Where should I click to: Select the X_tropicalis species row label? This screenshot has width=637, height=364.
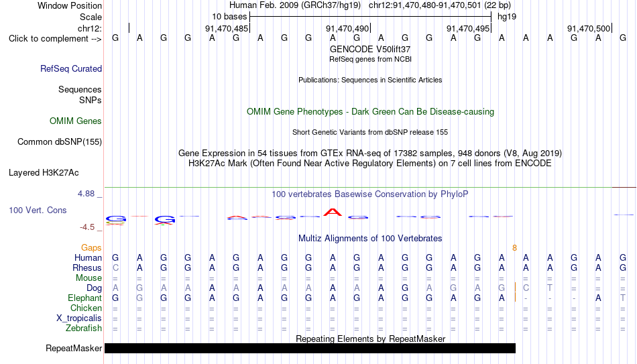79,318
